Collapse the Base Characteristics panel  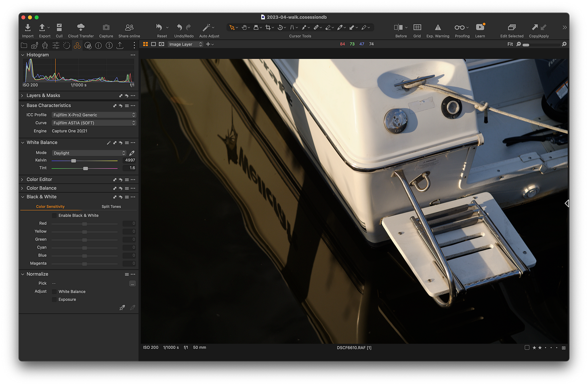[23, 105]
